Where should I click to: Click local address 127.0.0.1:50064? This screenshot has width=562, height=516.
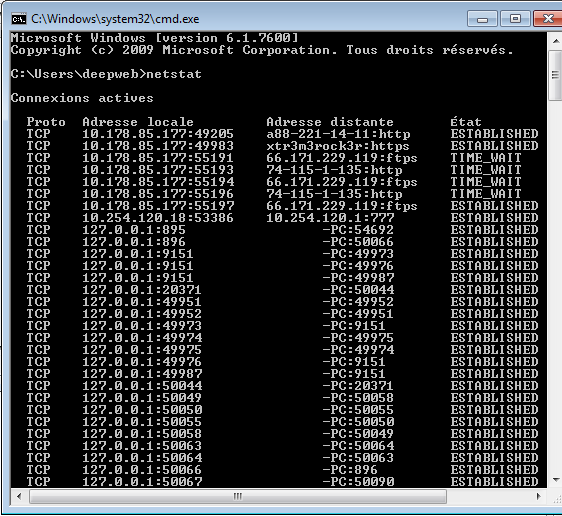pos(142,458)
